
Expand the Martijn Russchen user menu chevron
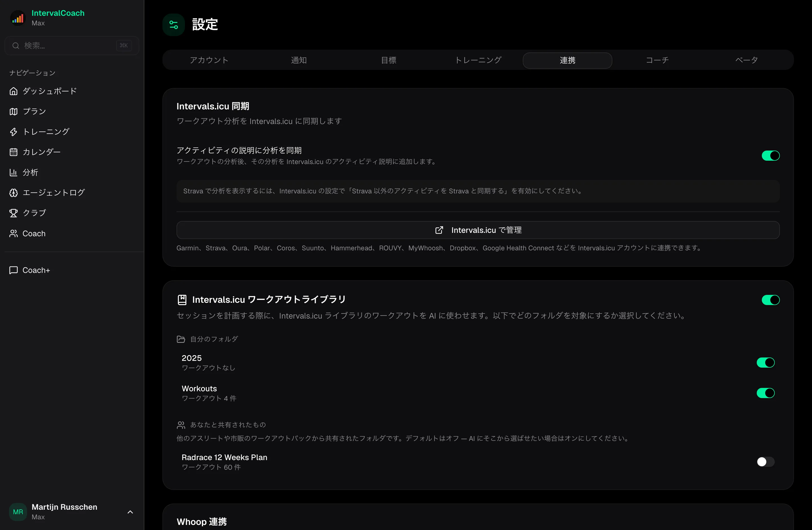point(130,512)
